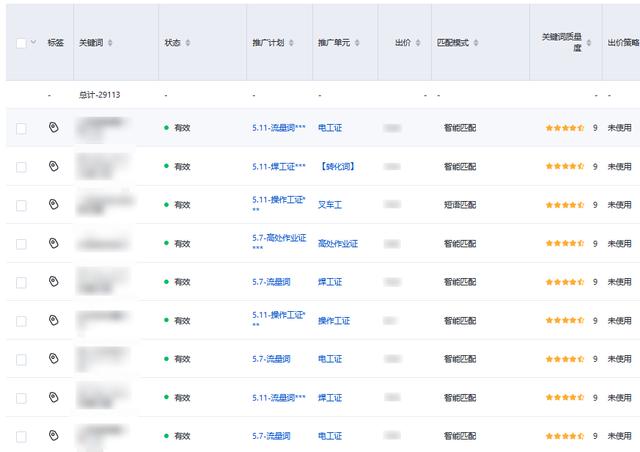Image resolution: width=640 pixels, height=452 pixels.
Task: Click the tag icon in the 5.11-流量词 焊工证 row
Action: (x=53, y=397)
